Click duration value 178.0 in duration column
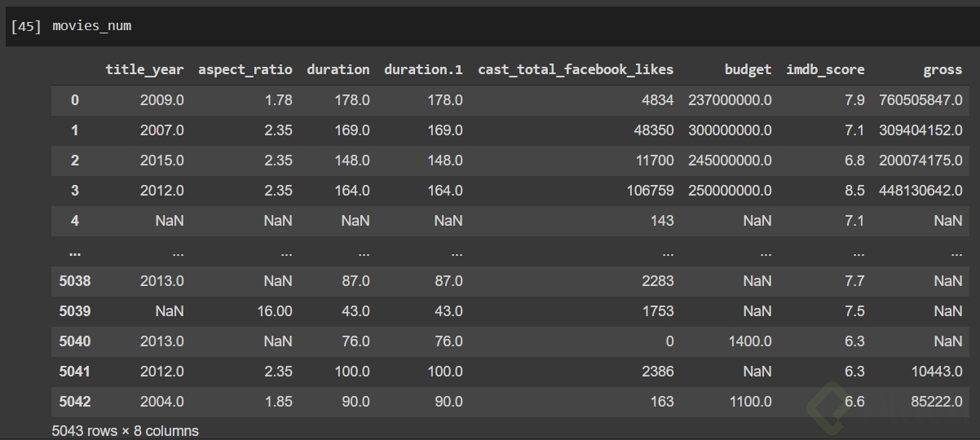Viewport: 980px width, 440px height. 352,99
